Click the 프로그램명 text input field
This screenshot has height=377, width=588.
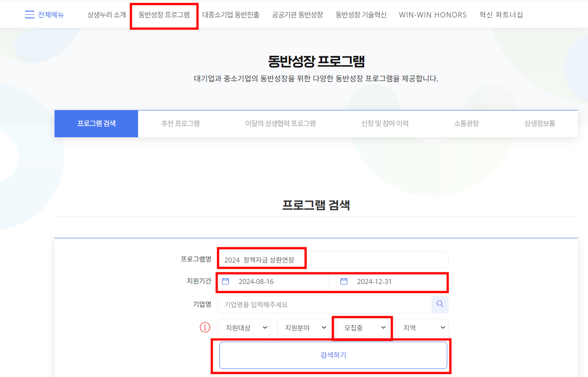332,259
